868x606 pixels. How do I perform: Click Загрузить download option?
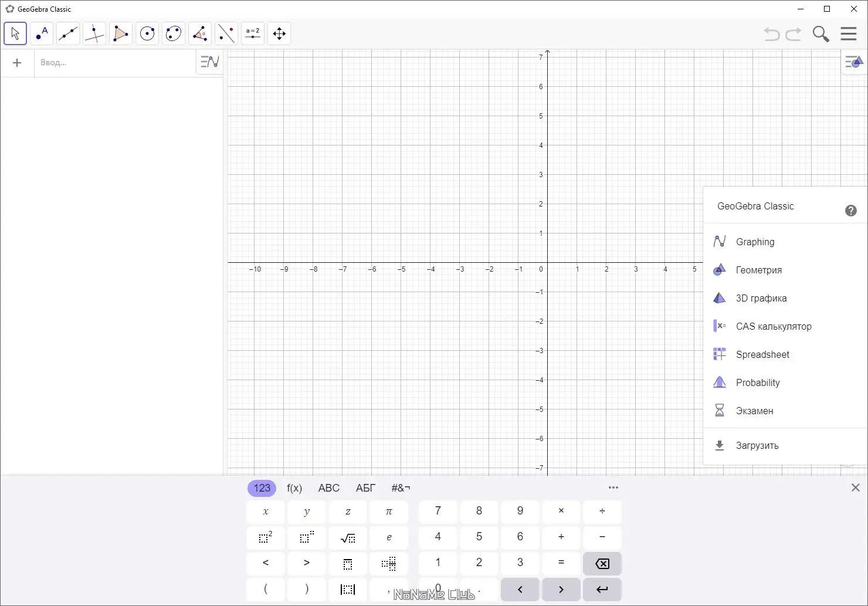coord(785,445)
